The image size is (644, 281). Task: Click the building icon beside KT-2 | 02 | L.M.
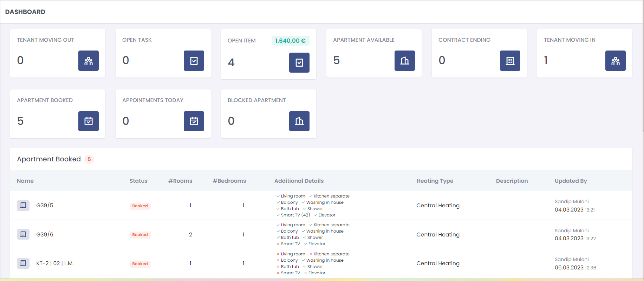coord(23,263)
